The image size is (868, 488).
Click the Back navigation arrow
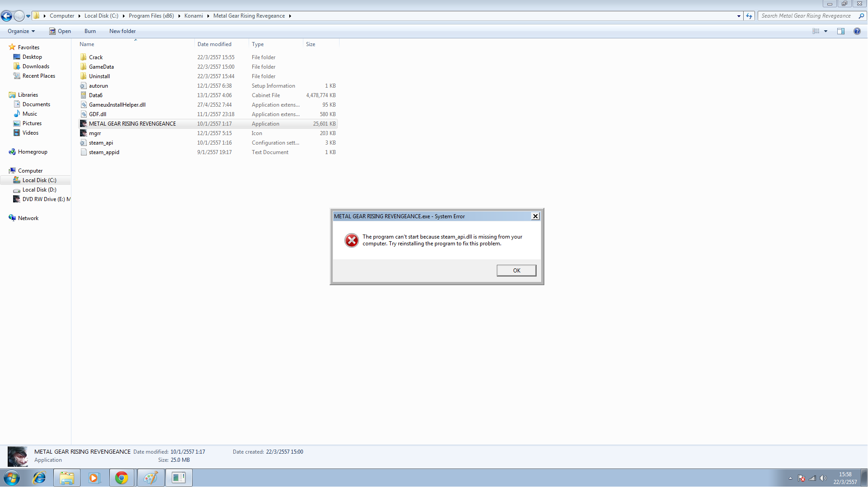[6, 16]
